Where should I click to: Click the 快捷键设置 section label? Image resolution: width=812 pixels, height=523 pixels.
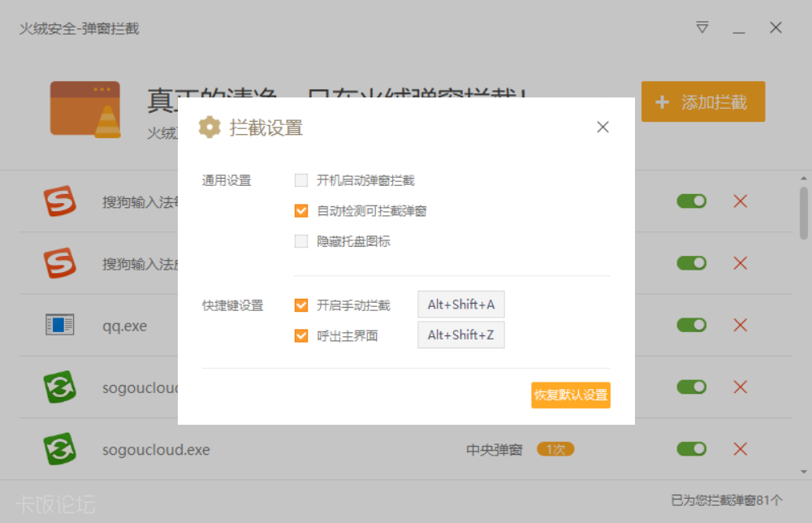(232, 305)
